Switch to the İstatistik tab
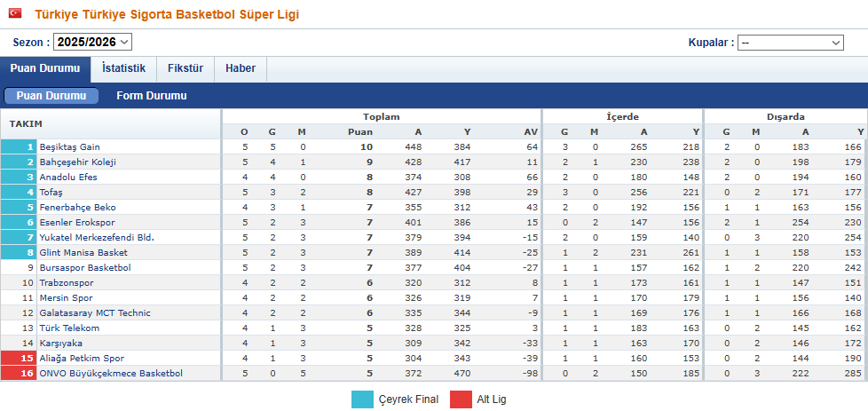The height and width of the screenshot is (411, 868). (123, 68)
